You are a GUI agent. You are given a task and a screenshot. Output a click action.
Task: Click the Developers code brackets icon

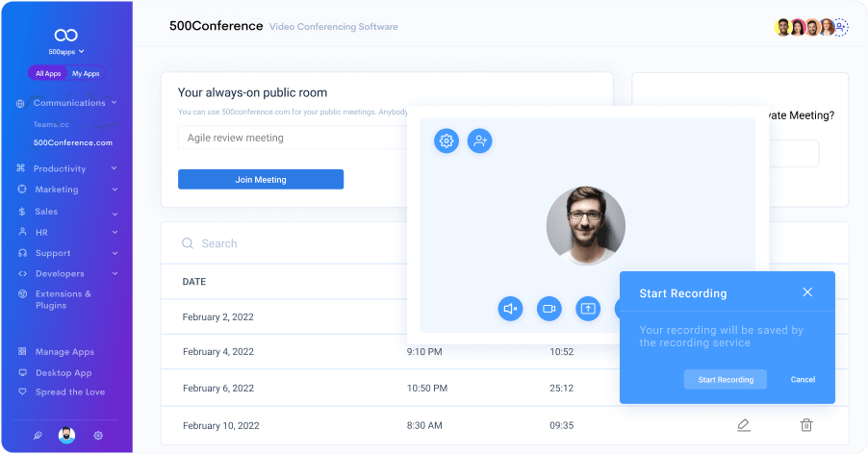[23, 273]
